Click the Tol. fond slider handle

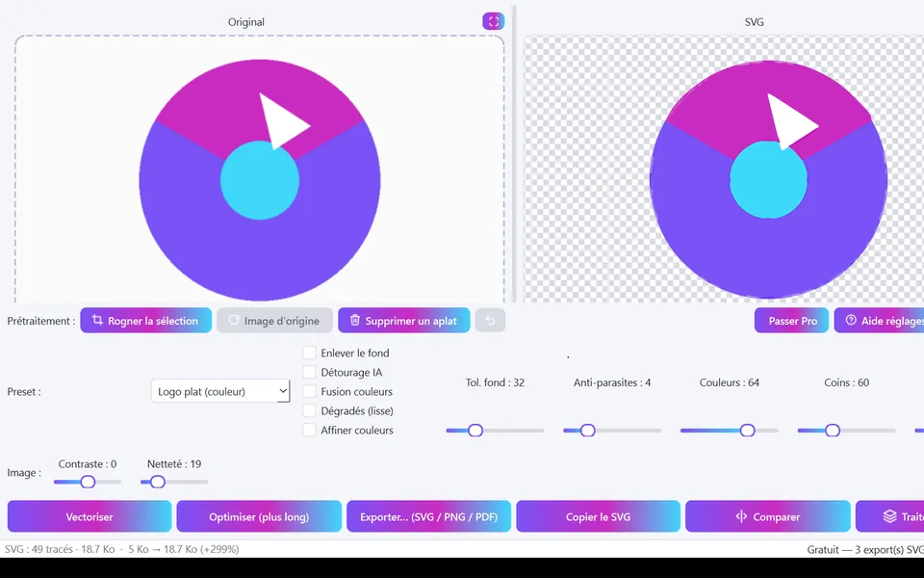[475, 431]
